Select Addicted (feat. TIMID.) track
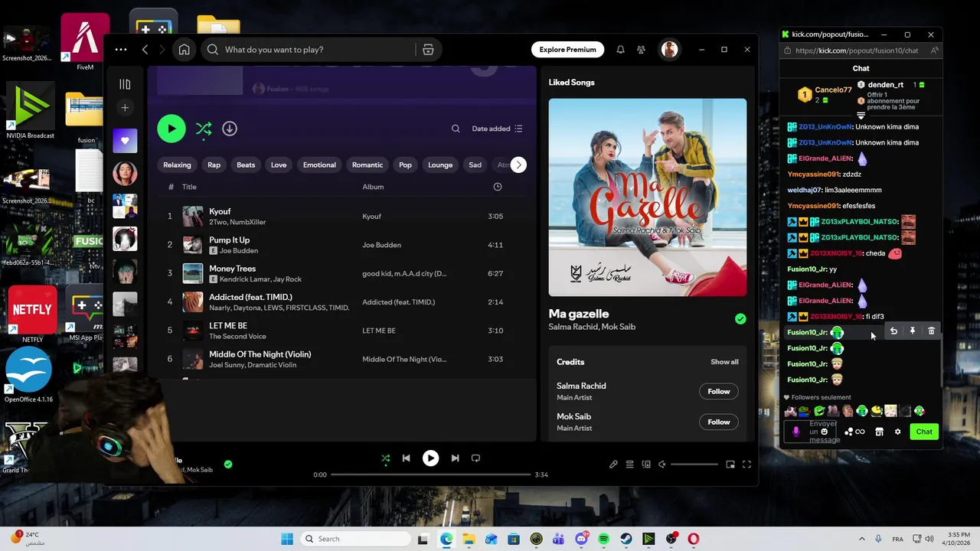 (342, 302)
